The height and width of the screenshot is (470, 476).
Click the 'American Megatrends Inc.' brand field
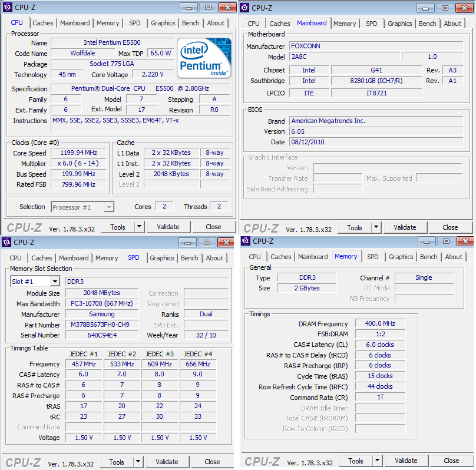(376, 121)
